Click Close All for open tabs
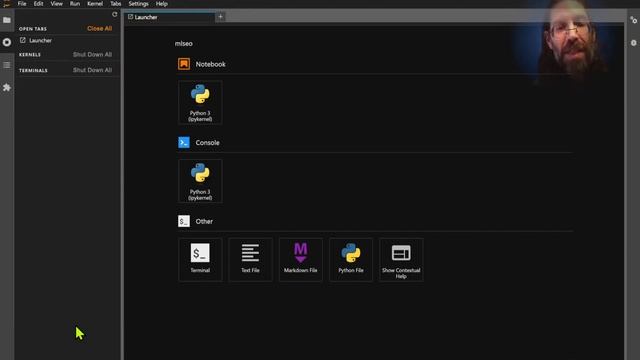Screen dimensions: 640x360 click(99, 29)
